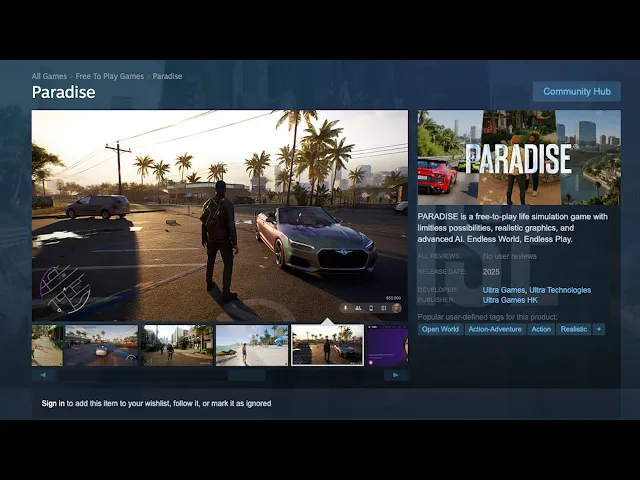Click the release date '2025'
Screen dimensions: 640x480
[x=491, y=272]
